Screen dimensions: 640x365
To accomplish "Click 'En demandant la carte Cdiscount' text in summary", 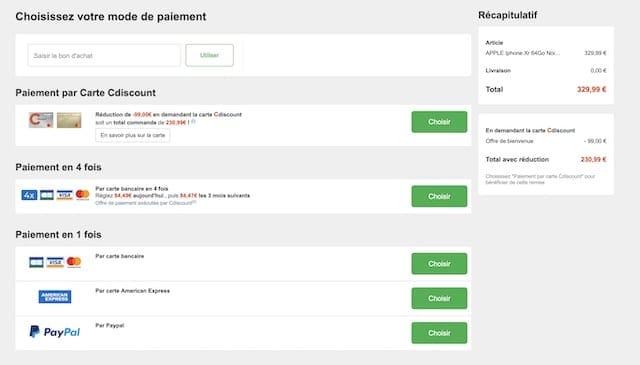I will click(530, 130).
